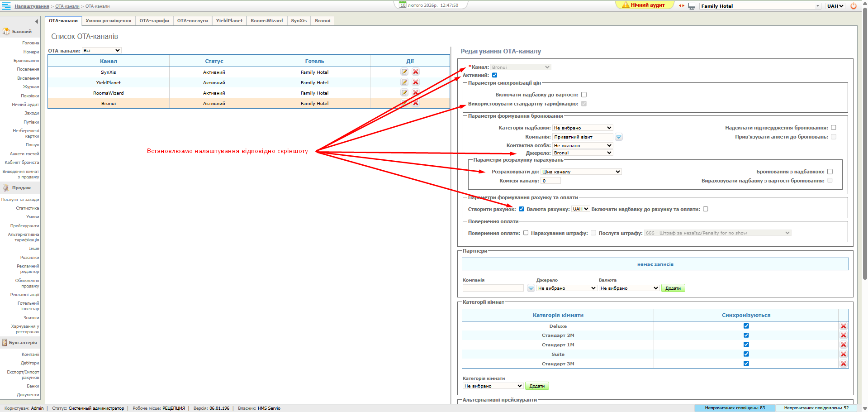Remove Deluxe room category with red X
Image resolution: width=868 pixels, height=412 pixels.
[x=843, y=326]
